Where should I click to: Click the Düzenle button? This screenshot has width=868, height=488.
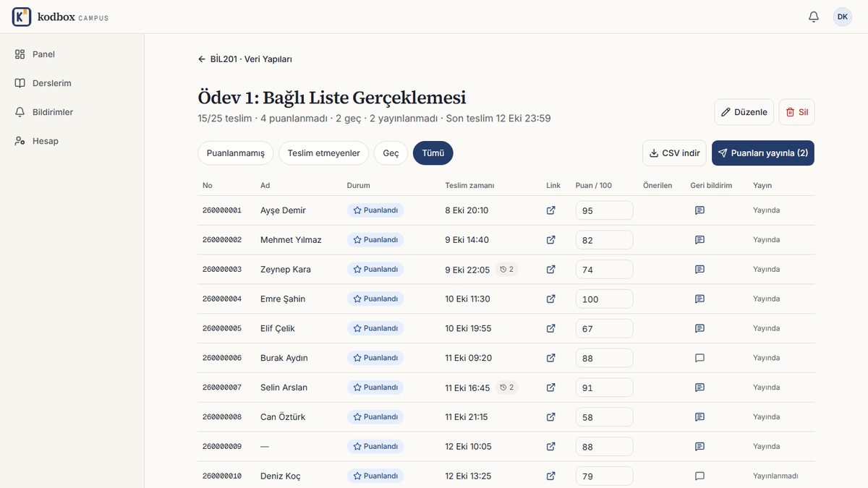(x=744, y=112)
